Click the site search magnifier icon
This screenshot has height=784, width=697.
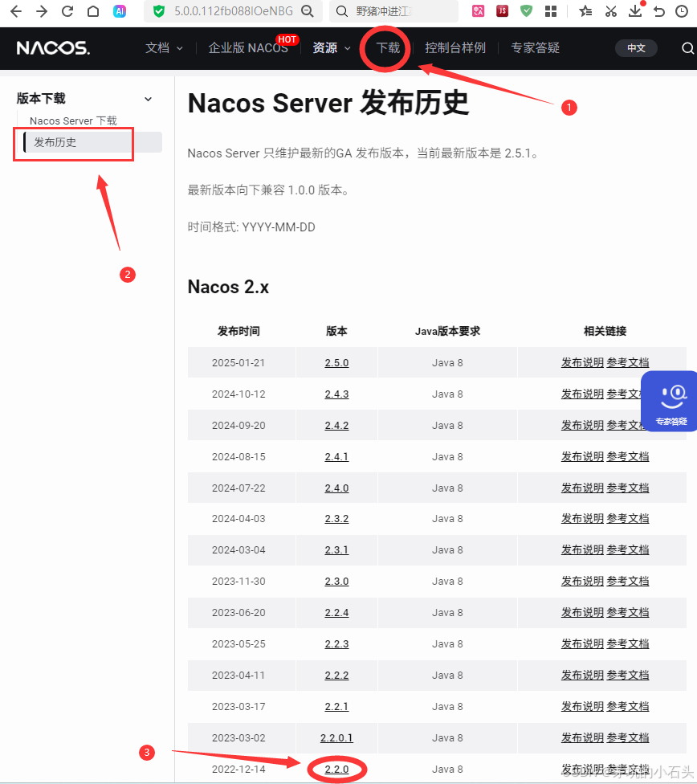click(x=687, y=48)
